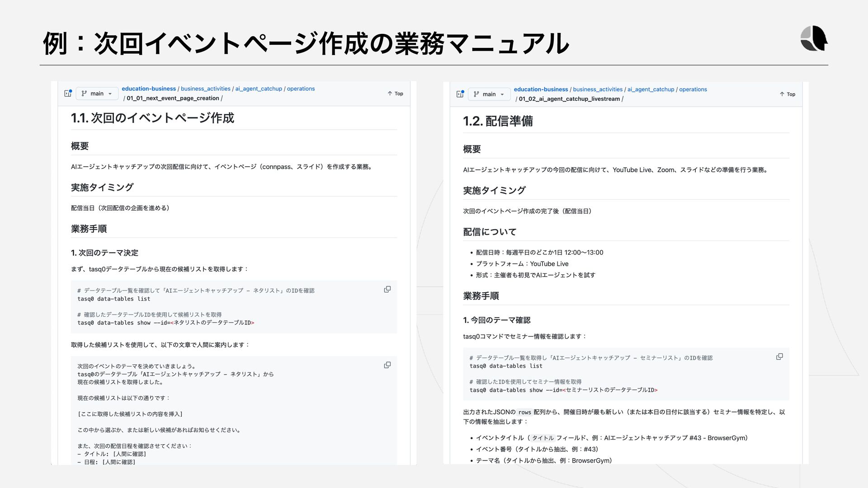Jump to Top in left document

(395, 94)
